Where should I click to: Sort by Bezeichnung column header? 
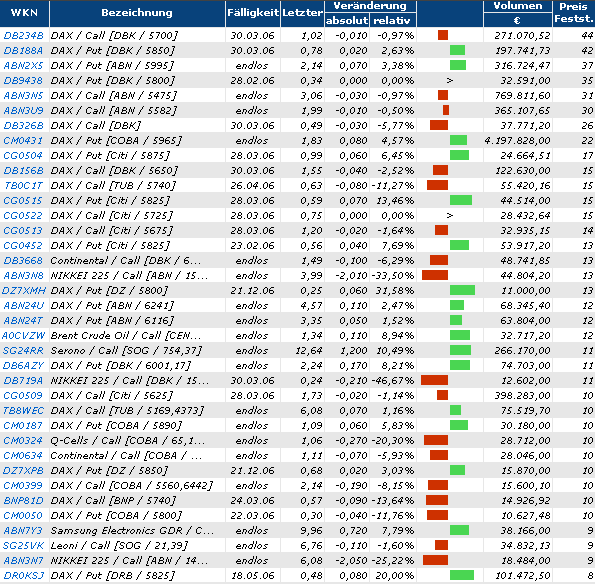(137, 13)
